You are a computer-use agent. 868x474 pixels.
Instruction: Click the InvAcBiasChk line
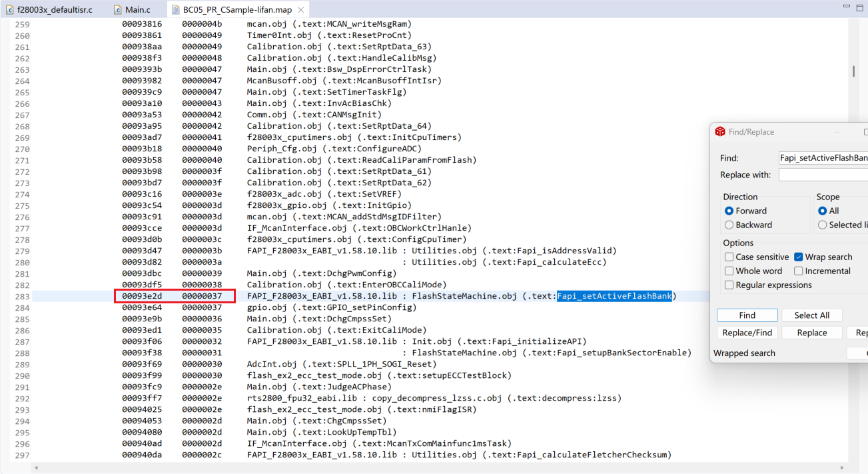(x=319, y=103)
